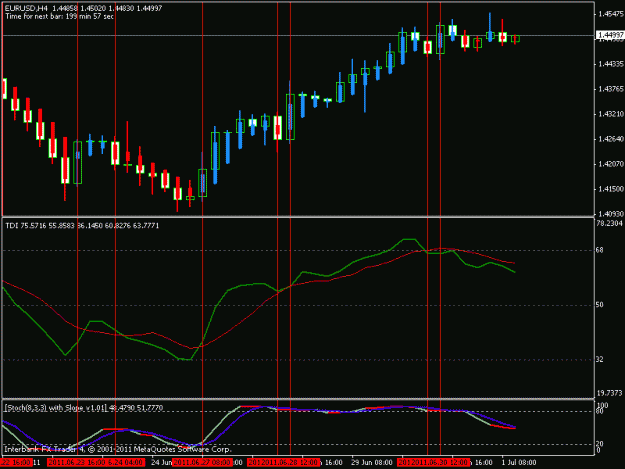Click the Stoch(8,3,3) with Slope indicator label
625x469 pixels.
point(84,408)
